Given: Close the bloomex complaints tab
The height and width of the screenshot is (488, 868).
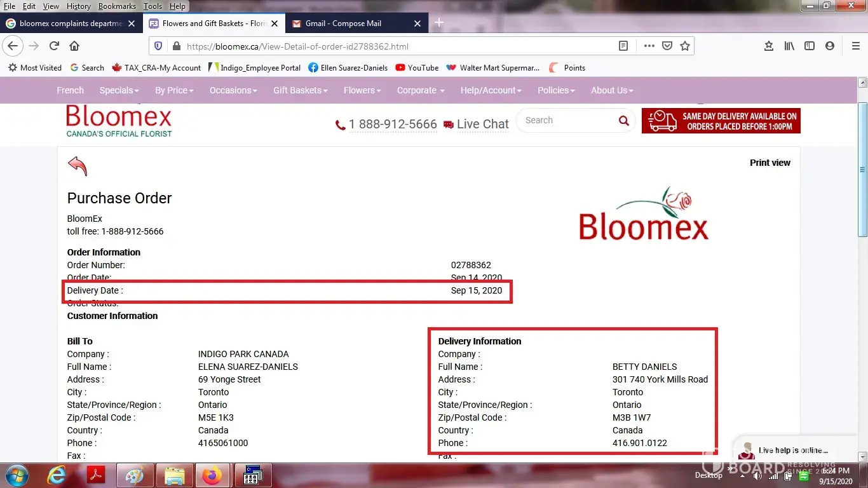Looking at the screenshot, I should coord(132,24).
